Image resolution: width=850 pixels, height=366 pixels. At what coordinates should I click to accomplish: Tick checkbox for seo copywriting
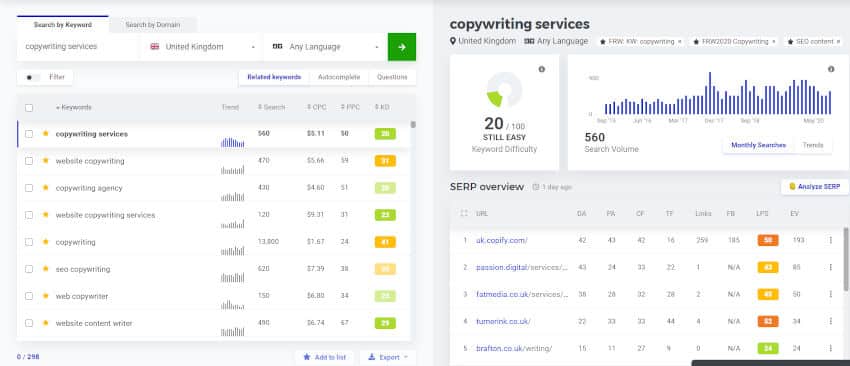pos(29,269)
